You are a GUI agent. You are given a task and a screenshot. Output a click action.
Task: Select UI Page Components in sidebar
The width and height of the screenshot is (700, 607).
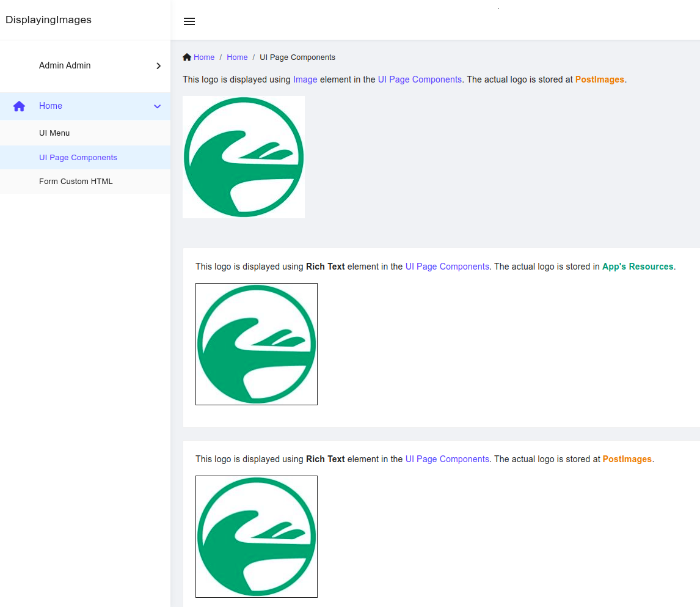click(x=86, y=158)
